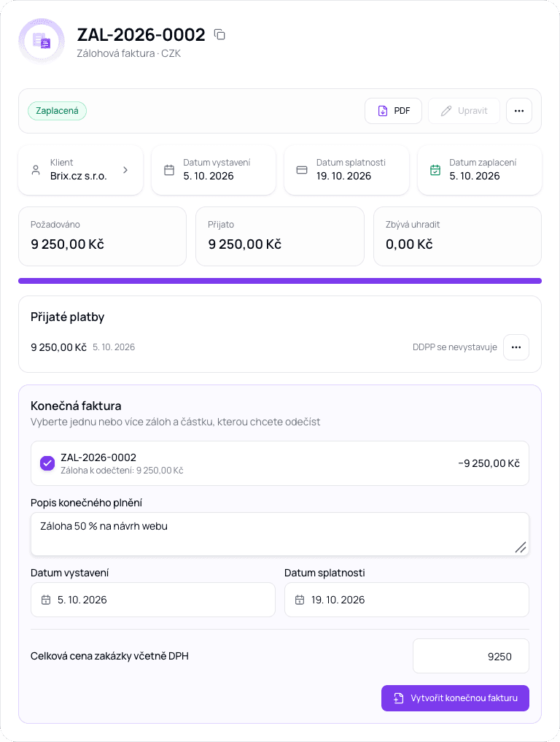Grab the textarea resize handle
560x742 pixels.
point(521,547)
